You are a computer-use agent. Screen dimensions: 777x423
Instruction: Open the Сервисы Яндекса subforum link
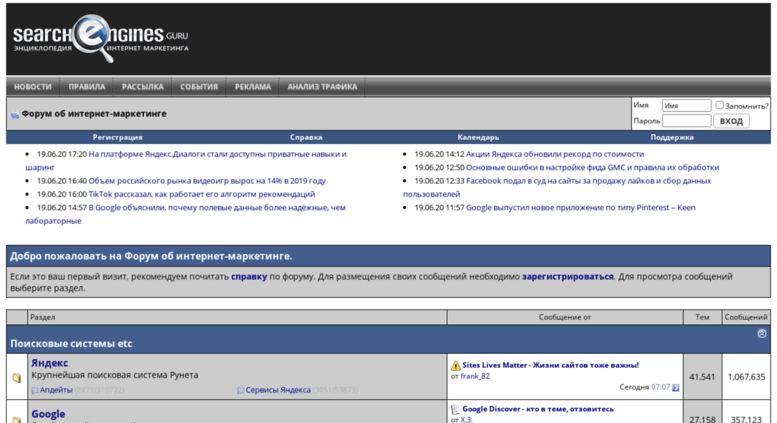[278, 390]
